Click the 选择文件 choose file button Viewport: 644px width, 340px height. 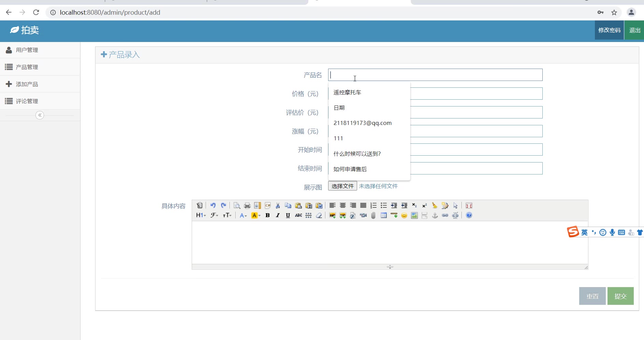[342, 186]
